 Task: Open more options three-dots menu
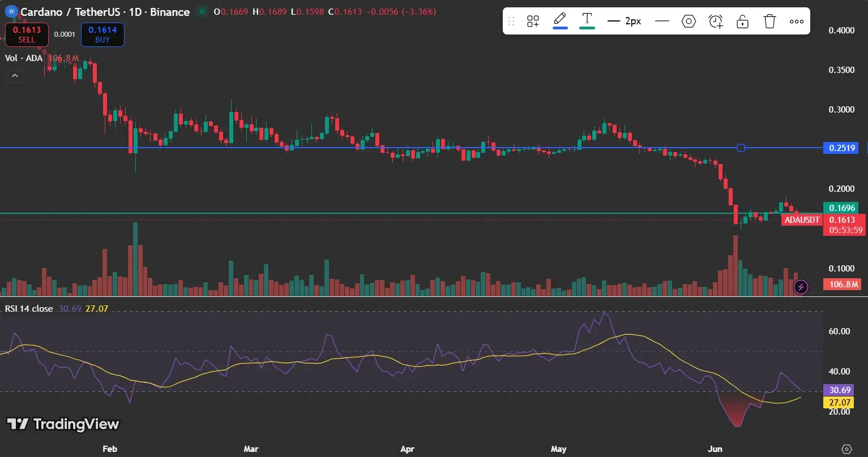click(x=797, y=21)
